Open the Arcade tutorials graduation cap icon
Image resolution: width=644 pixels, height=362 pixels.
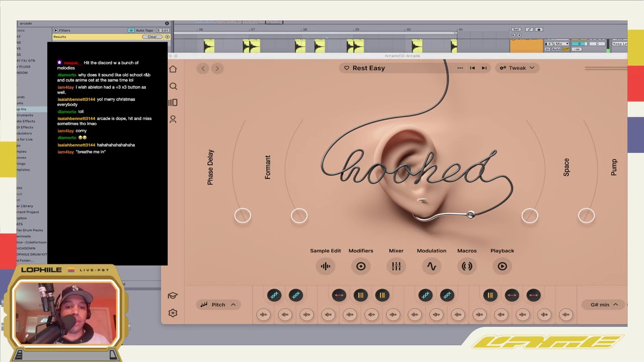(x=173, y=296)
